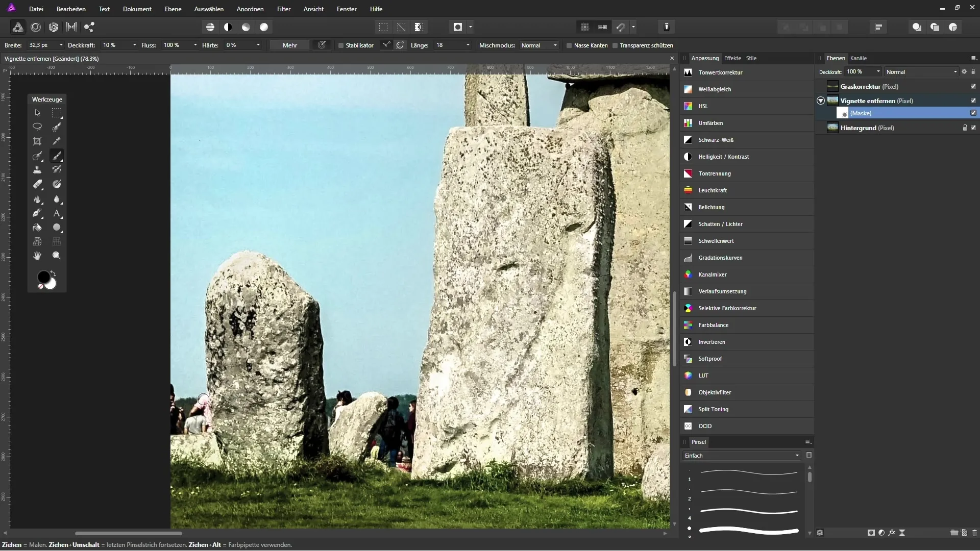Open the Export persona
Screen dimensions: 980x551
[89, 27]
